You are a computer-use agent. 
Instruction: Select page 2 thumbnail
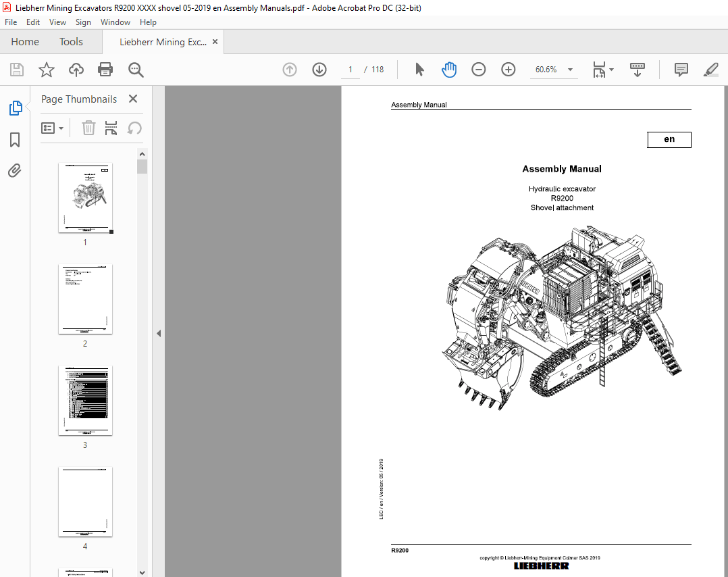pos(85,299)
